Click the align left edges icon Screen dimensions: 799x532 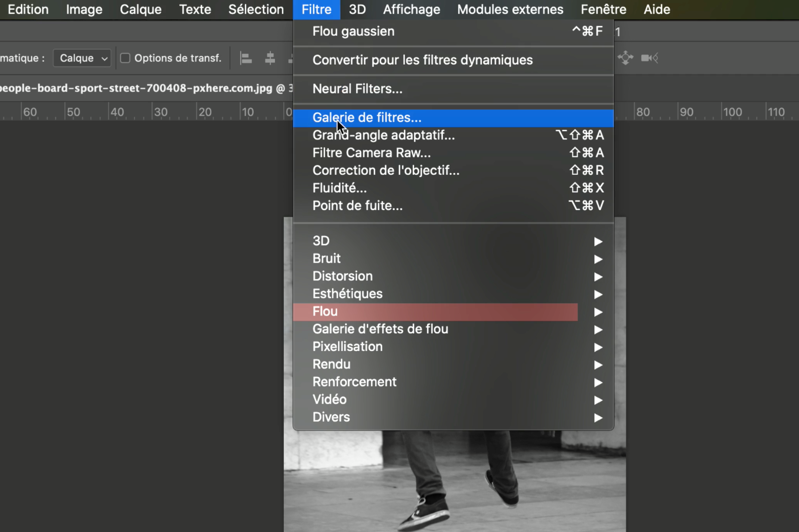click(246, 58)
